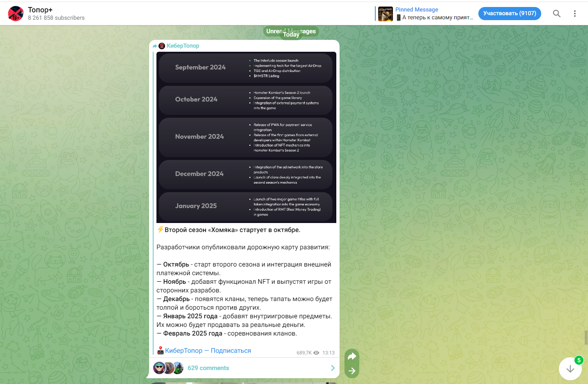Click the bold Октябрь text
This screenshot has height=384, width=588.
pyautogui.click(x=176, y=264)
